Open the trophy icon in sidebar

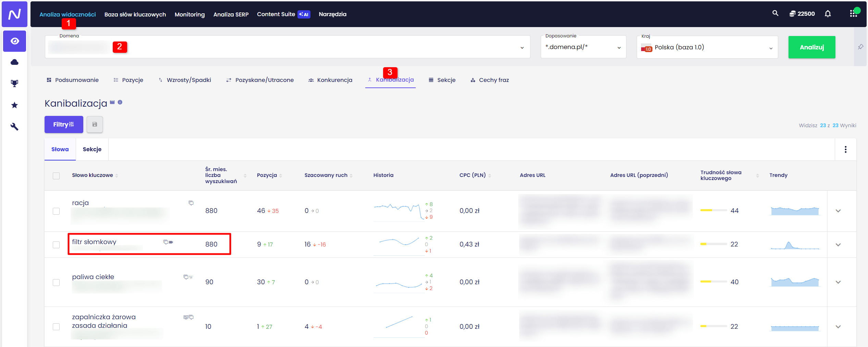[14, 83]
